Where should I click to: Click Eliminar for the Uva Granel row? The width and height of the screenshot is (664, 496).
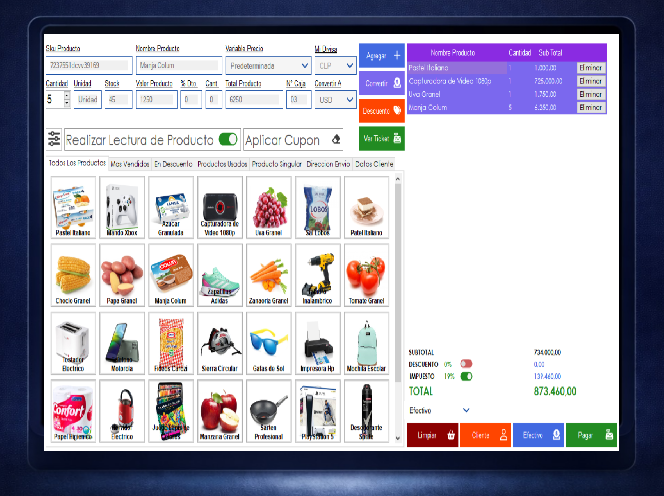click(591, 94)
